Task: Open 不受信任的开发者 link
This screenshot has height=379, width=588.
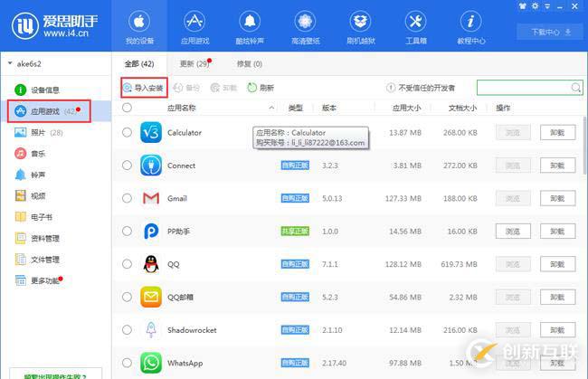Action: pyautogui.click(x=421, y=88)
